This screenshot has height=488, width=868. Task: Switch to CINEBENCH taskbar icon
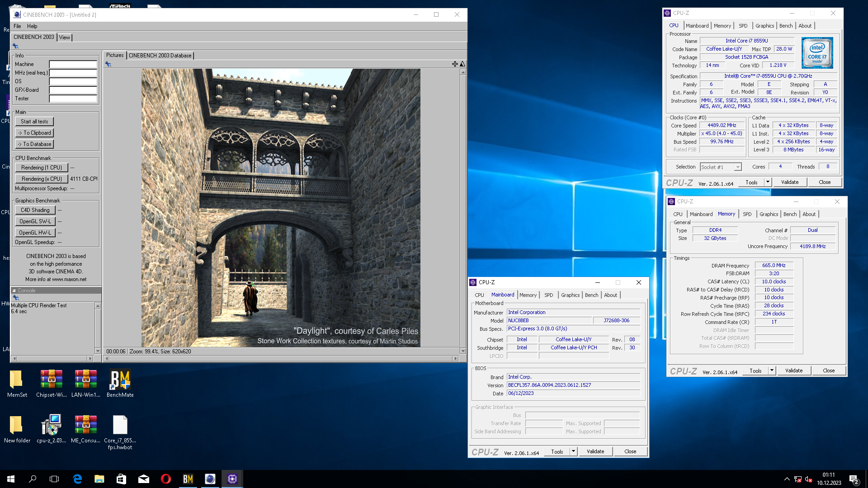[210, 479]
